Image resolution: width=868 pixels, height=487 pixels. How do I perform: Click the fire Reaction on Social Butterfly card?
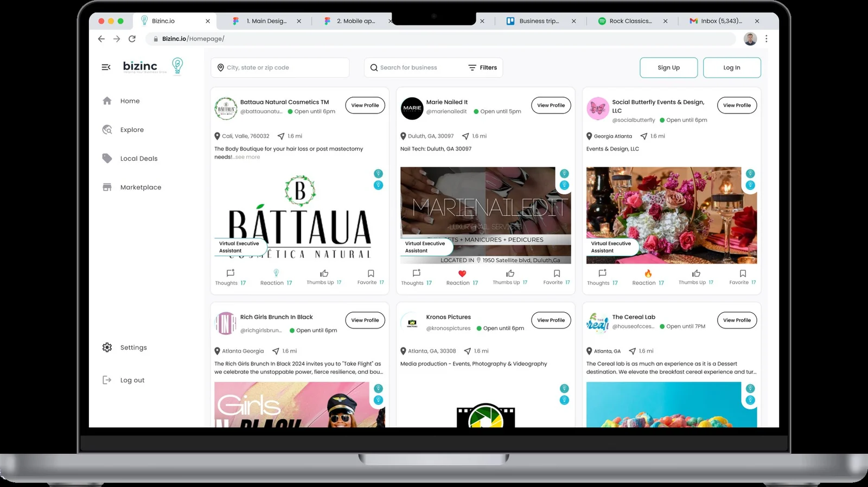pos(648,273)
